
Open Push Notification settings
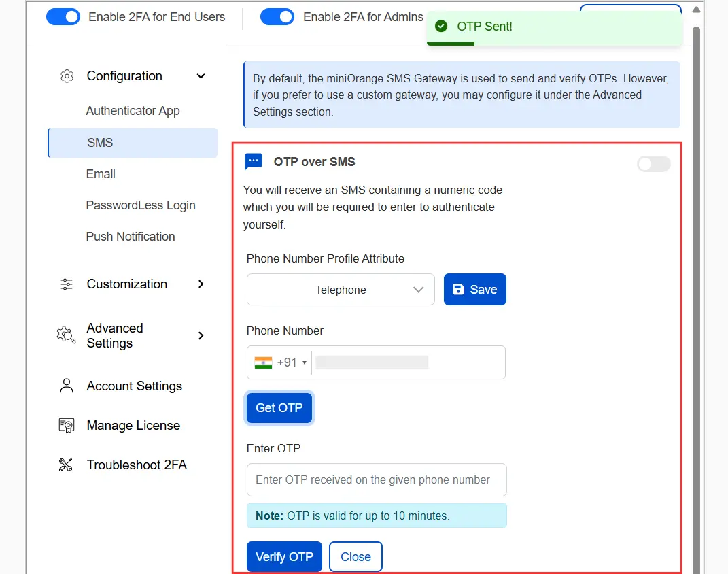tap(131, 237)
